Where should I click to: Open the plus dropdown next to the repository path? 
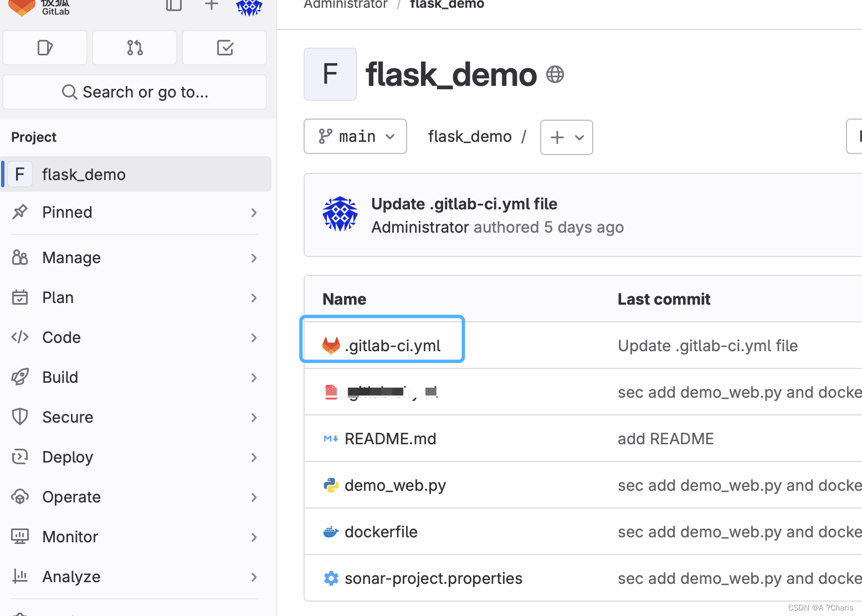click(x=566, y=137)
